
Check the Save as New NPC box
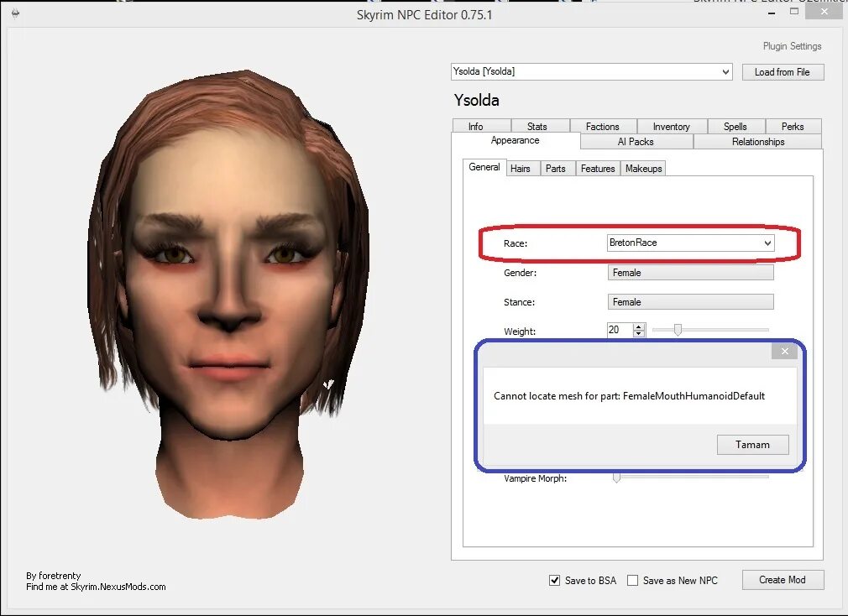point(632,581)
